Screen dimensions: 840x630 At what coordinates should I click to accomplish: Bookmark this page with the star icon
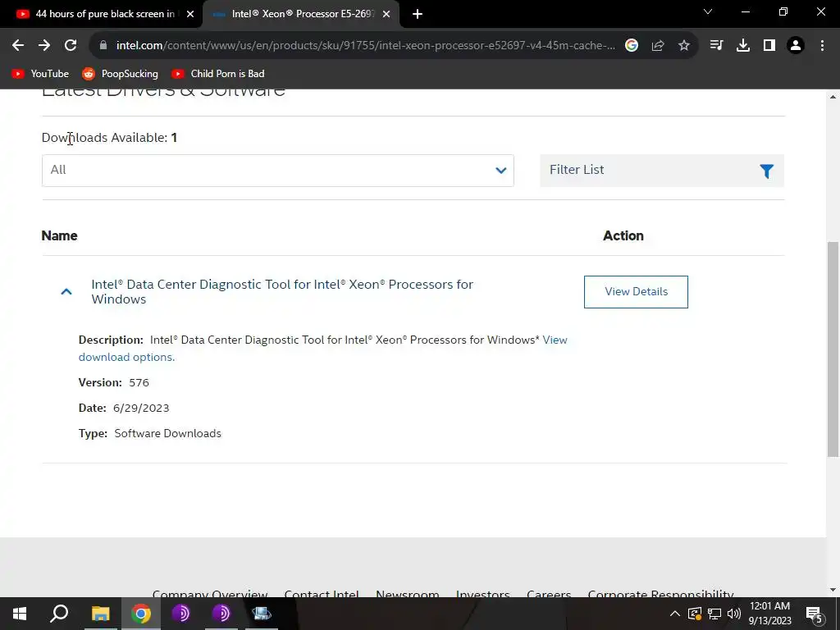pyautogui.click(x=684, y=46)
